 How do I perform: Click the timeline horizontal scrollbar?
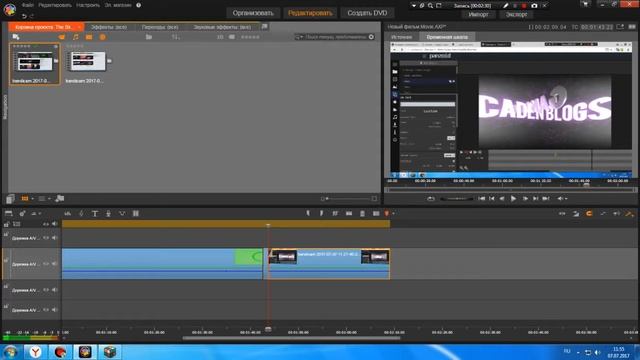pos(291,338)
